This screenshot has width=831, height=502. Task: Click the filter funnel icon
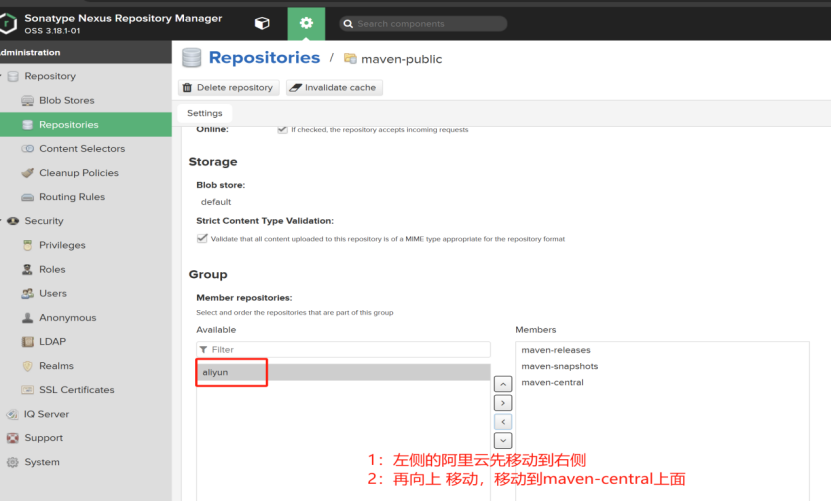(203, 349)
